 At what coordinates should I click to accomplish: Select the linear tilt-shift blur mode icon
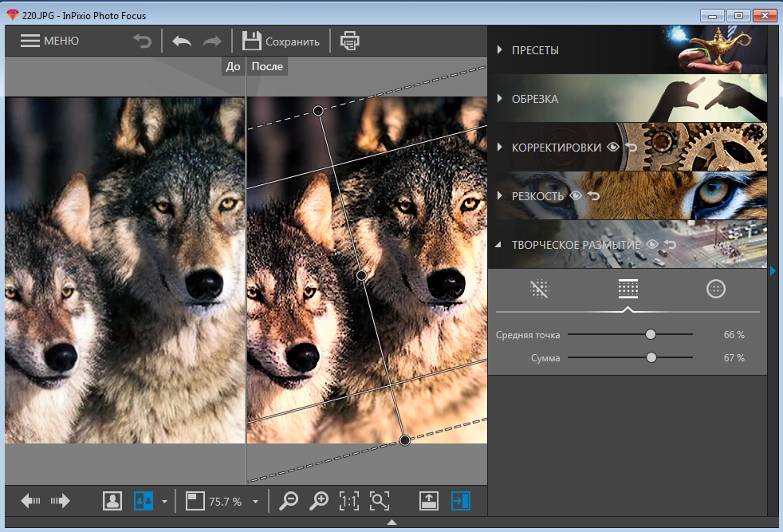click(628, 289)
